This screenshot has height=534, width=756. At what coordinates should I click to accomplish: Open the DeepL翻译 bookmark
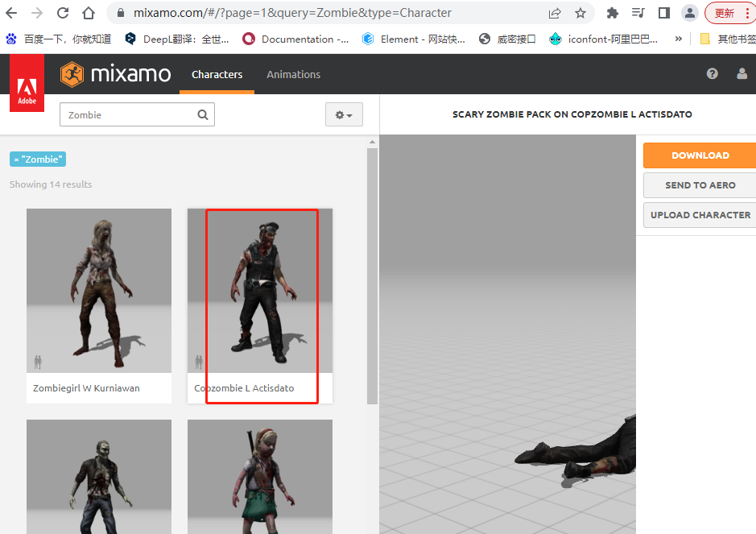(177, 39)
